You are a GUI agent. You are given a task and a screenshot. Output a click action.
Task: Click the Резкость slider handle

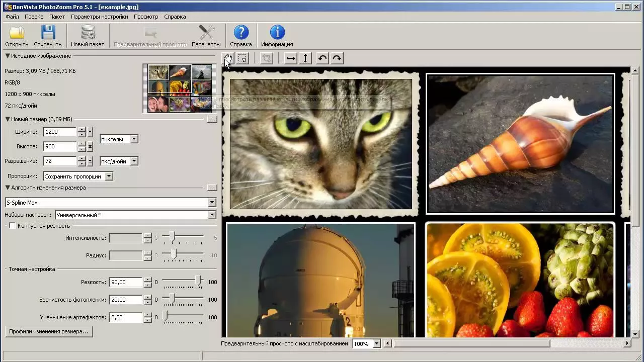(199, 281)
